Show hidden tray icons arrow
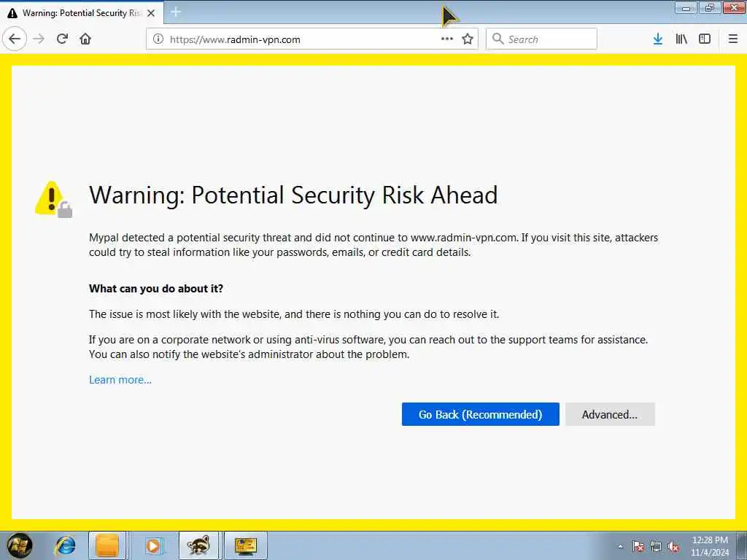This screenshot has height=560, width=747. (620, 546)
